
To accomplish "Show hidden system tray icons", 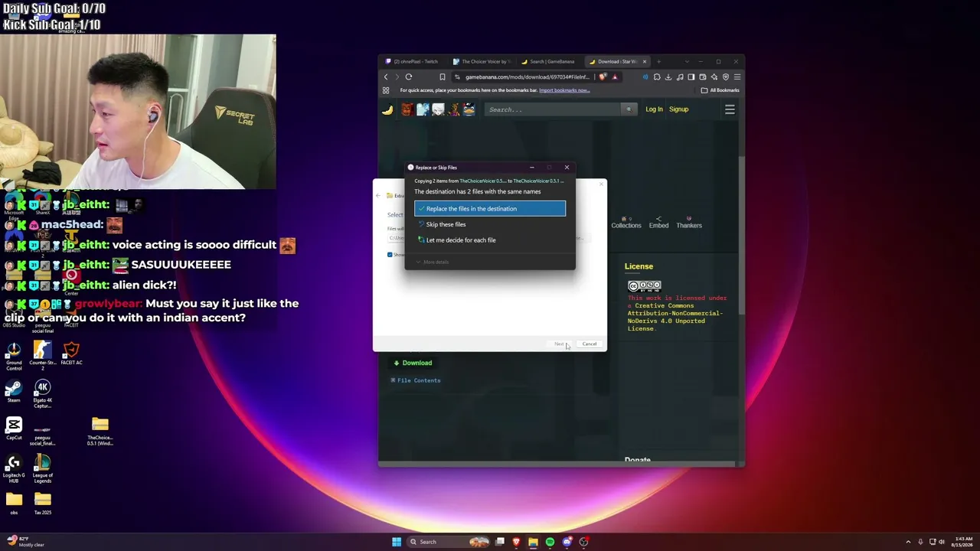I will pyautogui.click(x=908, y=542).
